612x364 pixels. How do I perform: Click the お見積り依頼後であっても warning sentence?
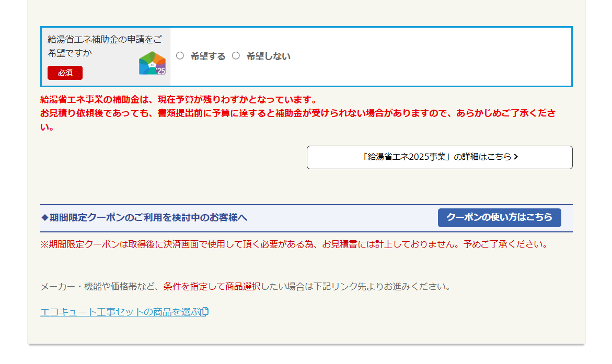click(297, 113)
